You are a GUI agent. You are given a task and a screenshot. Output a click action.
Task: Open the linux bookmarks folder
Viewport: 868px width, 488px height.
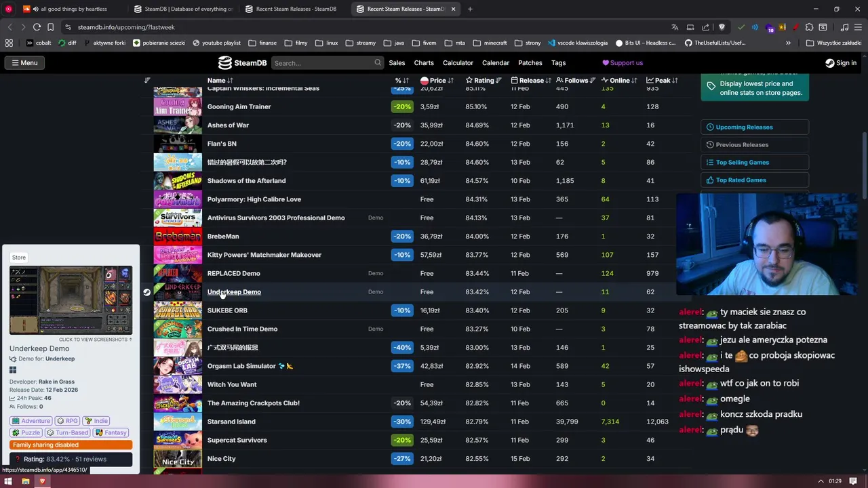pos(326,43)
